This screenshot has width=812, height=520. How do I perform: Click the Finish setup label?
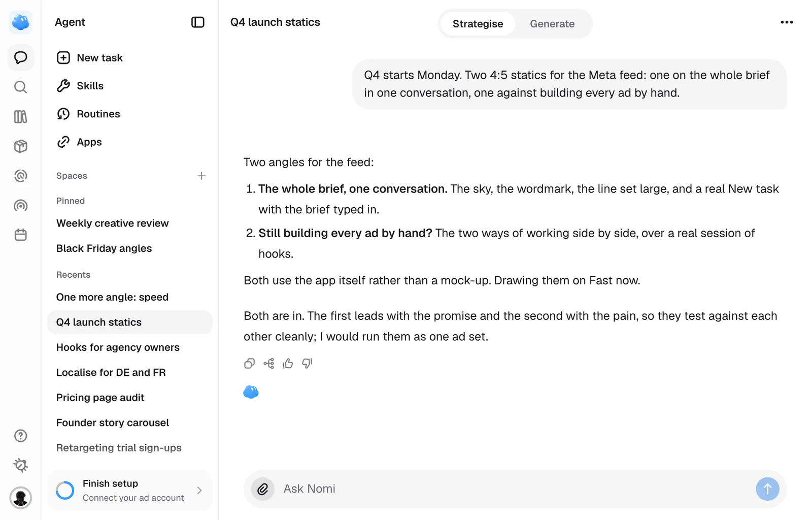pyautogui.click(x=110, y=483)
